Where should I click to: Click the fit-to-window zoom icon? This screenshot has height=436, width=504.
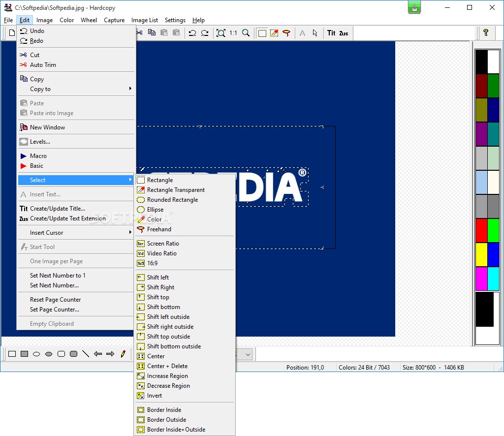[221, 33]
